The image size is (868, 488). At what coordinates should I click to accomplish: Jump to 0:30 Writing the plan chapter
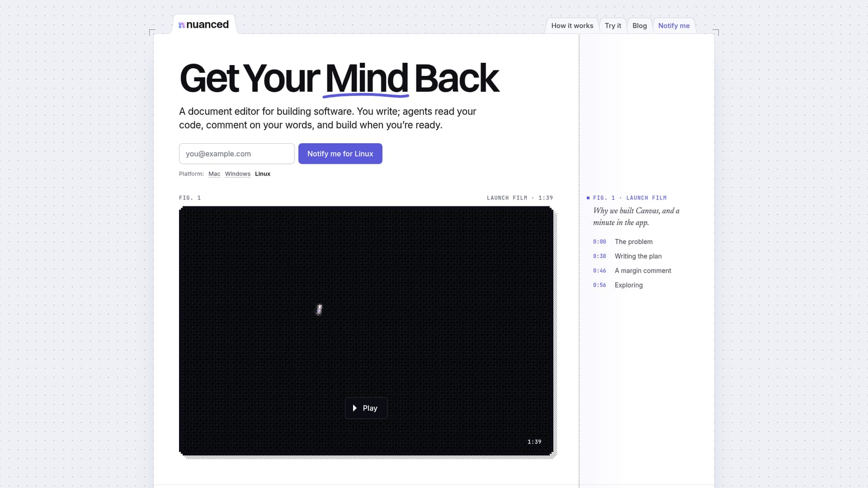pos(627,256)
